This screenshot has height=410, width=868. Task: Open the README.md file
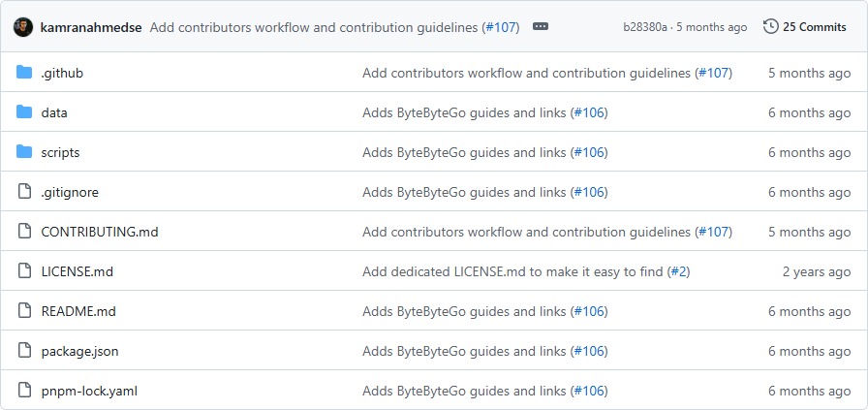78,311
